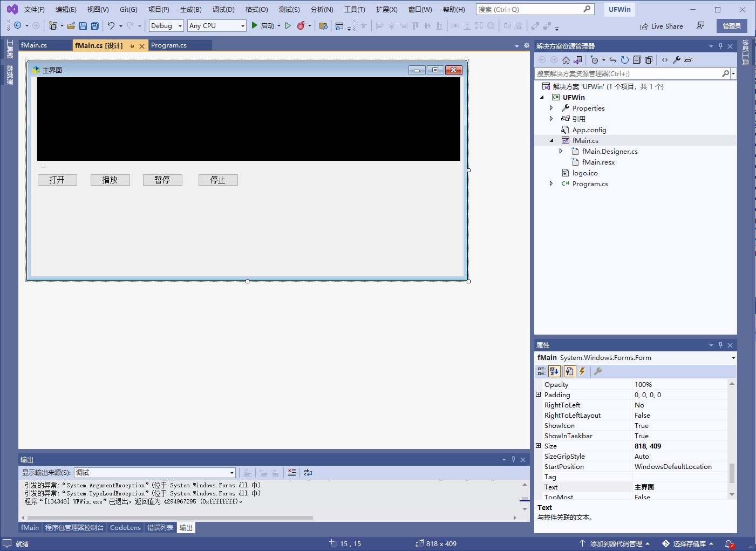Expand the Properties node in Solution Explorer
The height and width of the screenshot is (551, 756).
tap(551, 108)
